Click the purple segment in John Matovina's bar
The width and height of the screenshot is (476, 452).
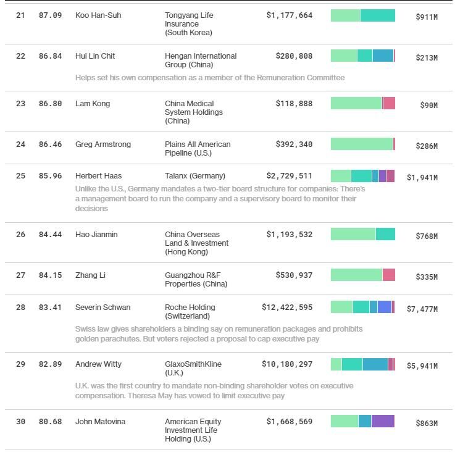pyautogui.click(x=382, y=421)
